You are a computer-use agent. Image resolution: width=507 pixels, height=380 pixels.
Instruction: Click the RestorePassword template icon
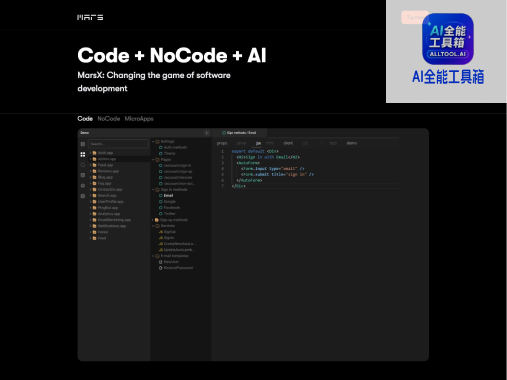click(x=161, y=268)
